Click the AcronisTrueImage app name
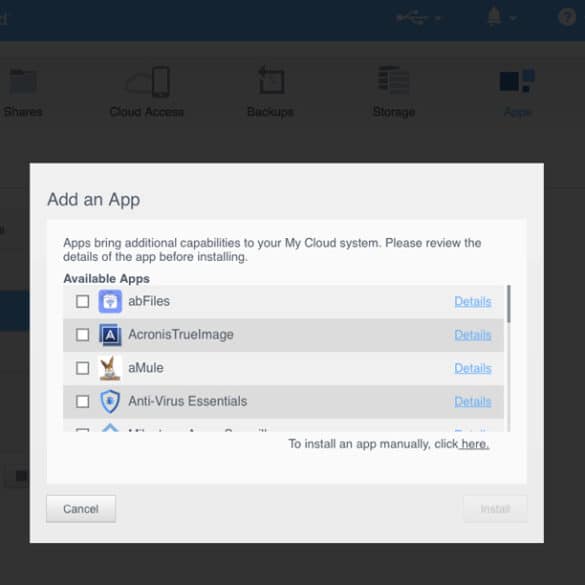This screenshot has width=585, height=585. (181, 335)
